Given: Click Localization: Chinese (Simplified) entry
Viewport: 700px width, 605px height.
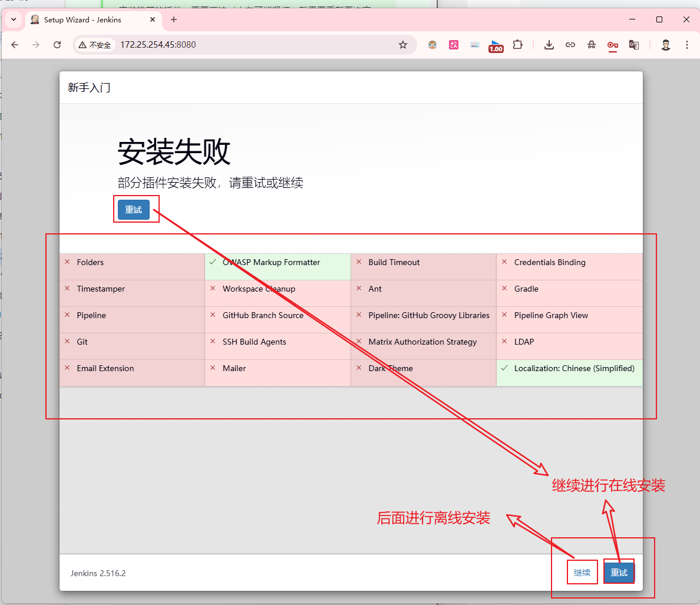Looking at the screenshot, I should 570,373.
